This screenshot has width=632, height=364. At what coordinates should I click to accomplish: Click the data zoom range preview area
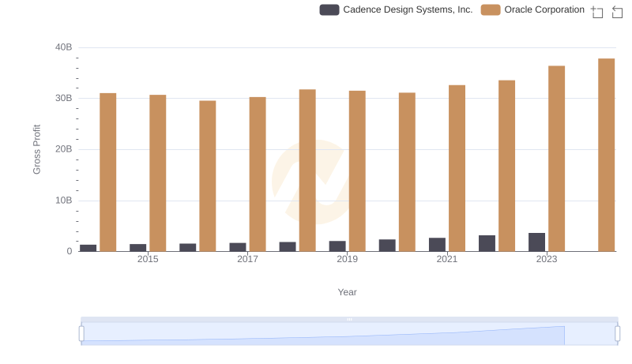tap(349, 334)
